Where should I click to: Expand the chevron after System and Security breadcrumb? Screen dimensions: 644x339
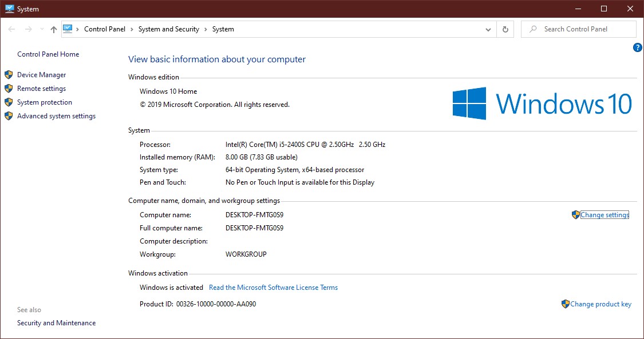point(206,29)
